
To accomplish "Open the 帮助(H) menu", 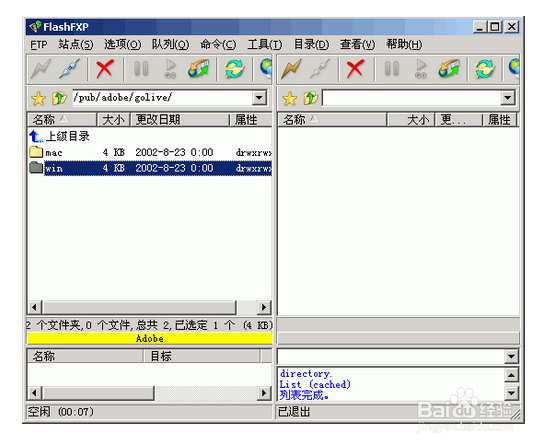I will click(404, 44).
